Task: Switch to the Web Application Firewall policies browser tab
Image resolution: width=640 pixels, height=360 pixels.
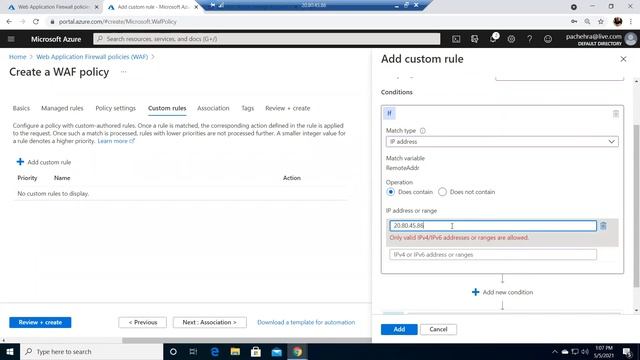Action: click(53, 7)
